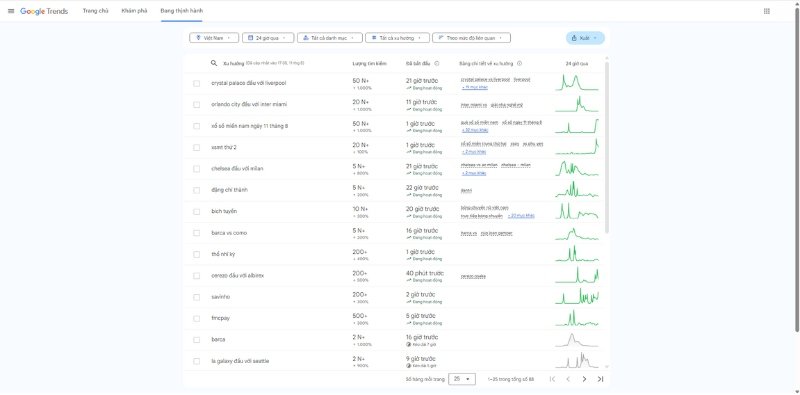The height and width of the screenshot is (395, 800).
Task: Click info icon beside Đã bắt đầu
Action: pyautogui.click(x=437, y=64)
